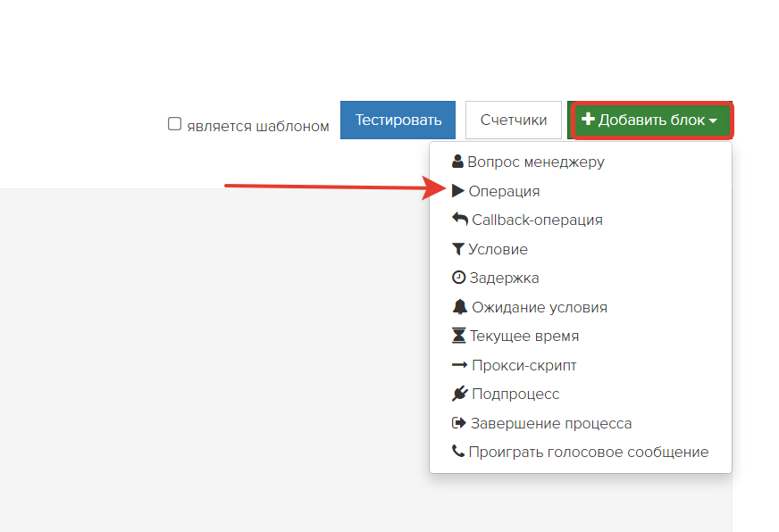This screenshot has width=779, height=532.
Task: Click the phone icon for голосовое сообщение
Action: (x=458, y=451)
